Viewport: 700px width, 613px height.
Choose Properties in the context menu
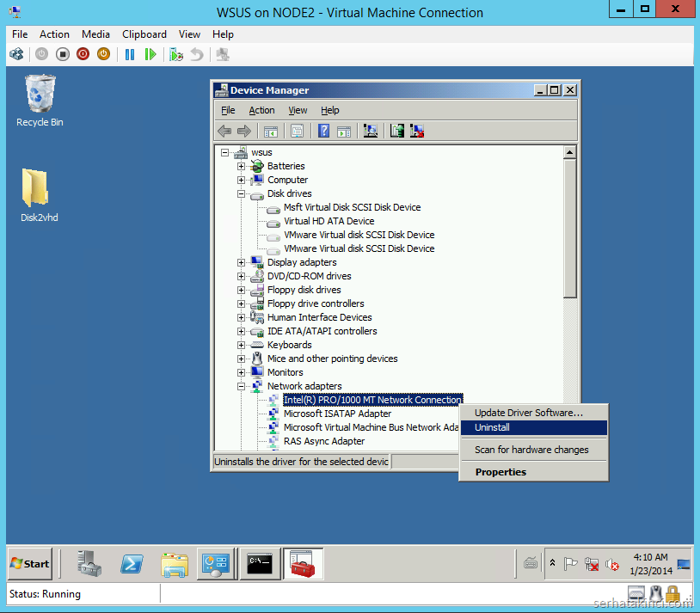coord(533,472)
